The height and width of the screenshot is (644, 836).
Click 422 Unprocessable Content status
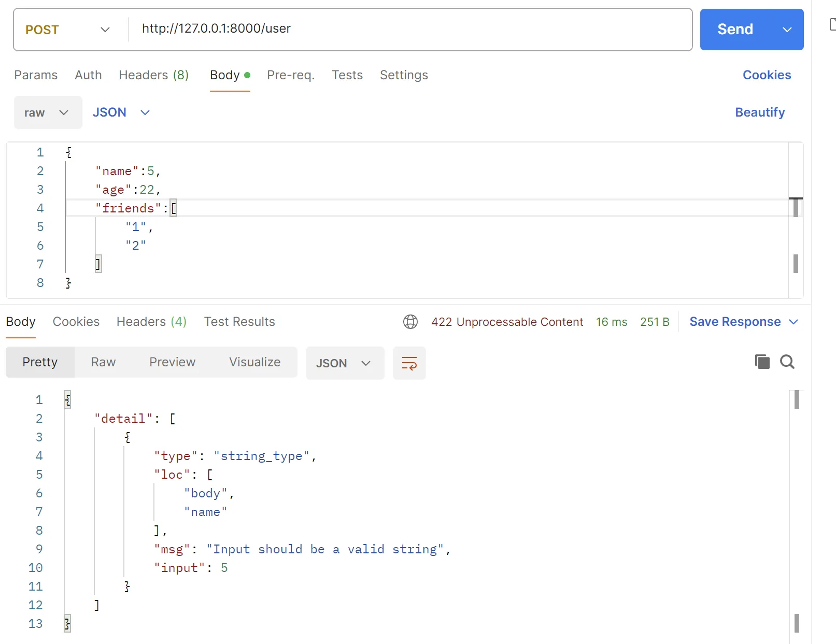coord(507,322)
